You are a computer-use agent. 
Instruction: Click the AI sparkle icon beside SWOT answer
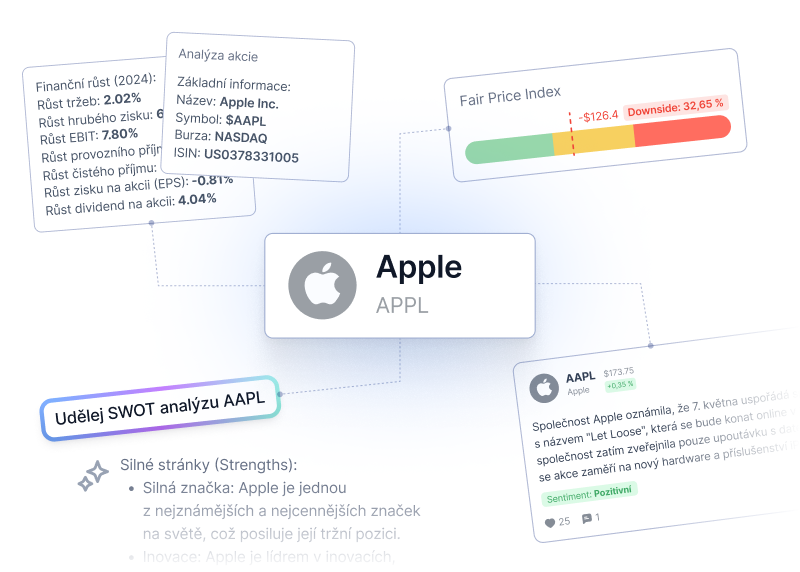click(x=93, y=476)
